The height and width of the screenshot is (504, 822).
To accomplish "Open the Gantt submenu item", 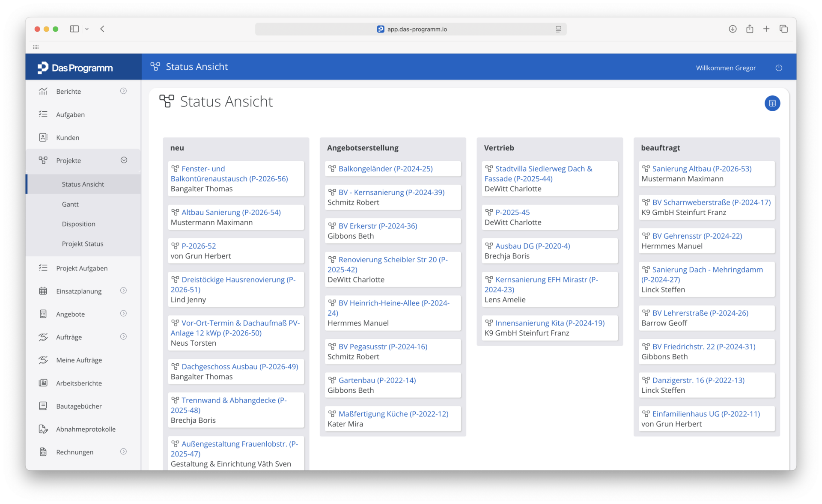I will tap(70, 204).
